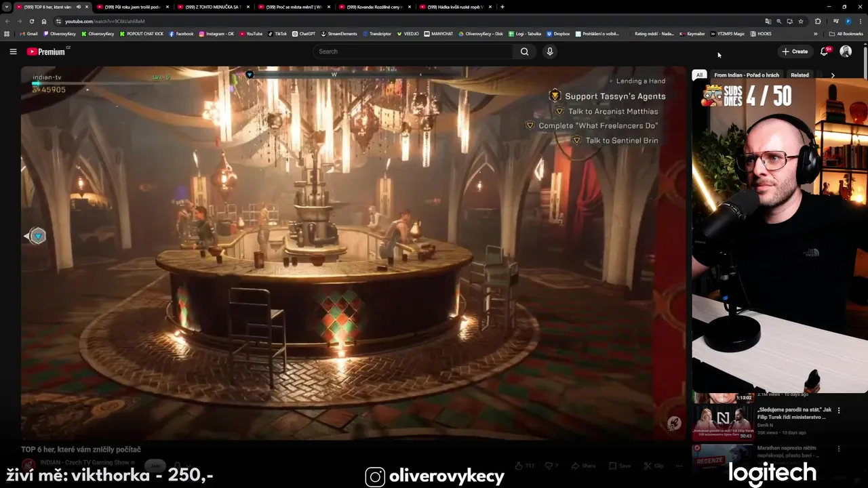Bookmark this page with the star
This screenshot has width=868, height=488.
pyautogui.click(x=801, y=21)
